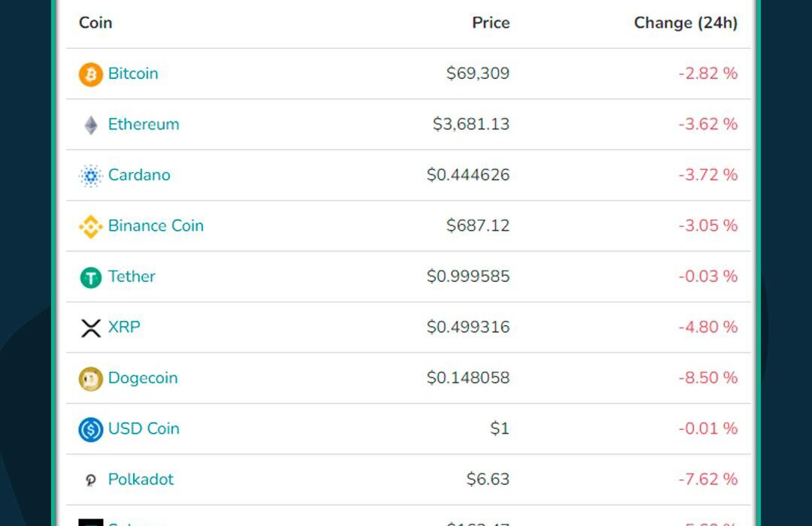Open the Tether coin link

coord(132,277)
